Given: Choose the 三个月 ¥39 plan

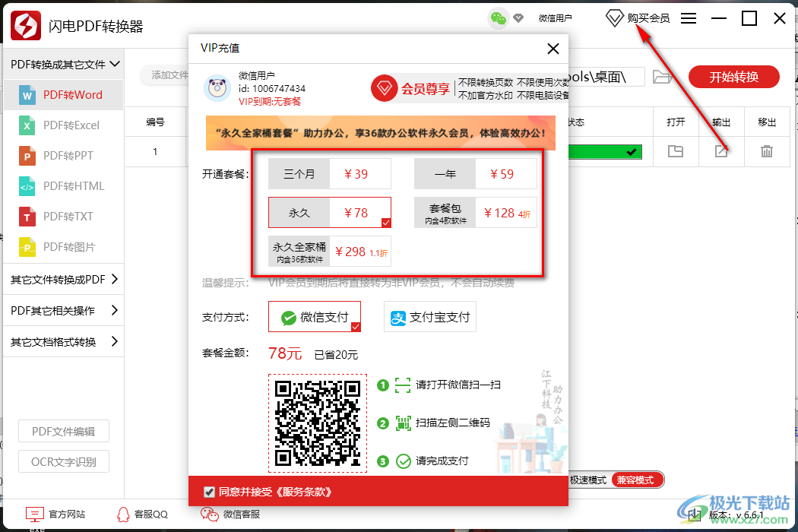Looking at the screenshot, I should click(330, 174).
